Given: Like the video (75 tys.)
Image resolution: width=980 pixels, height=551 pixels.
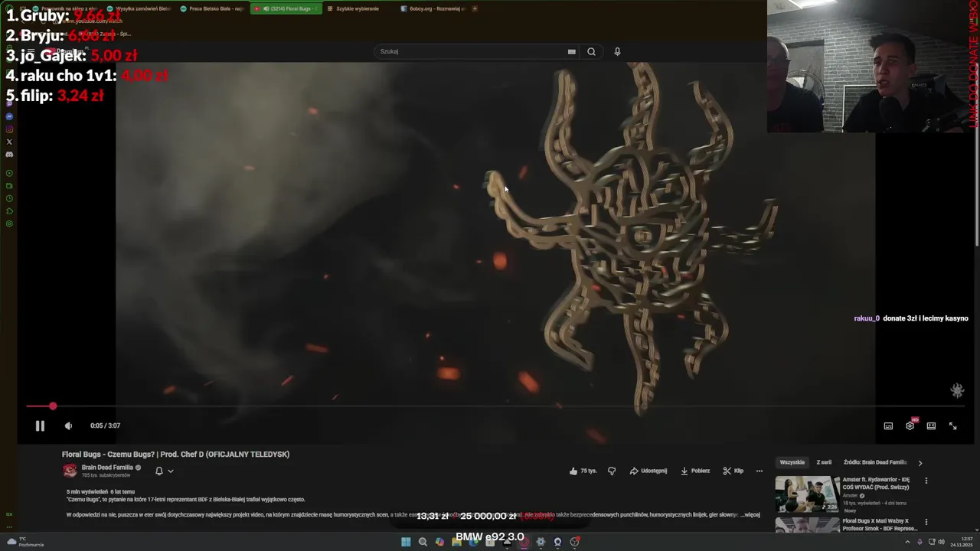Looking at the screenshot, I should click(x=583, y=471).
